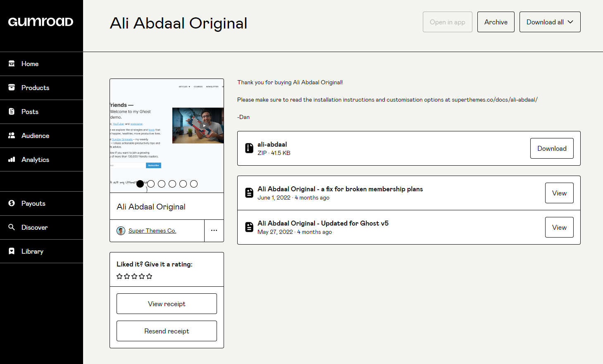Image resolution: width=603 pixels, height=364 pixels.
Task: Open the three-dots product options menu
Action: click(x=214, y=231)
